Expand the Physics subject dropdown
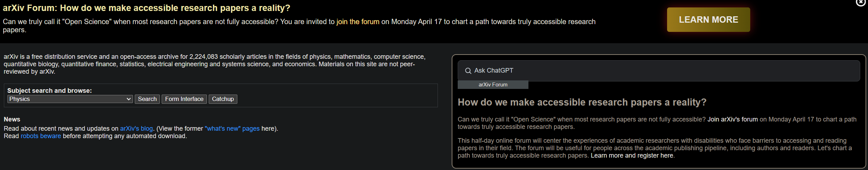Screen dimensions: 868x170 coord(70,99)
